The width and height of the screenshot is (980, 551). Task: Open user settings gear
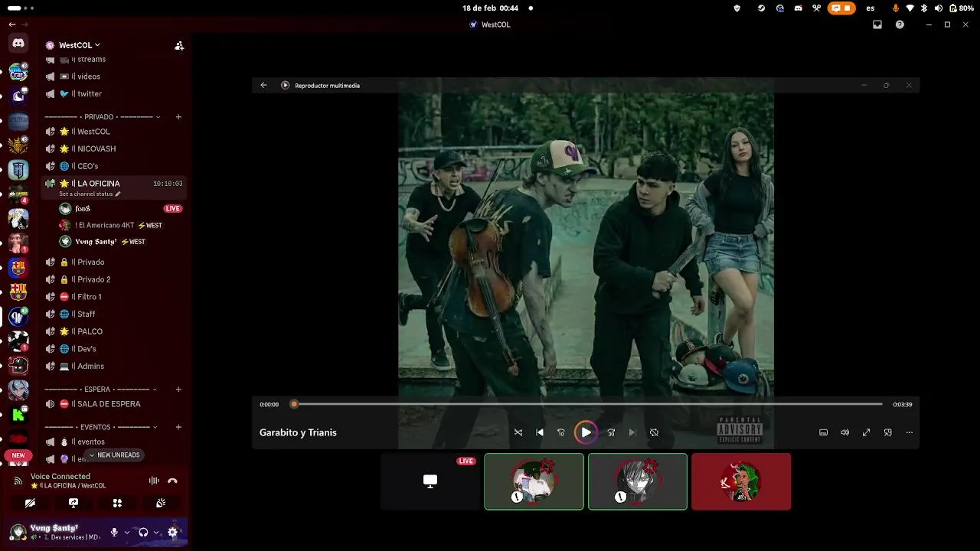tap(172, 533)
